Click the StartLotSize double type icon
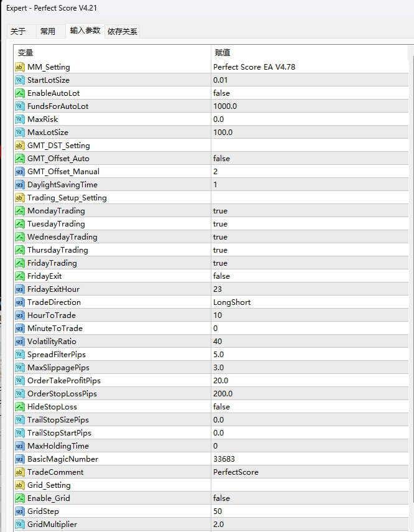 (20, 80)
